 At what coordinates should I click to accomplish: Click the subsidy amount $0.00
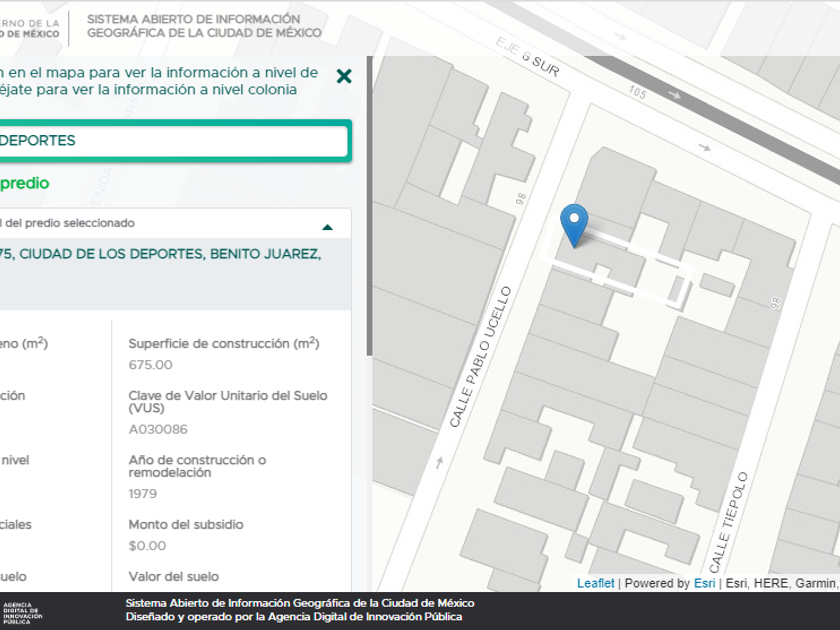(147, 545)
